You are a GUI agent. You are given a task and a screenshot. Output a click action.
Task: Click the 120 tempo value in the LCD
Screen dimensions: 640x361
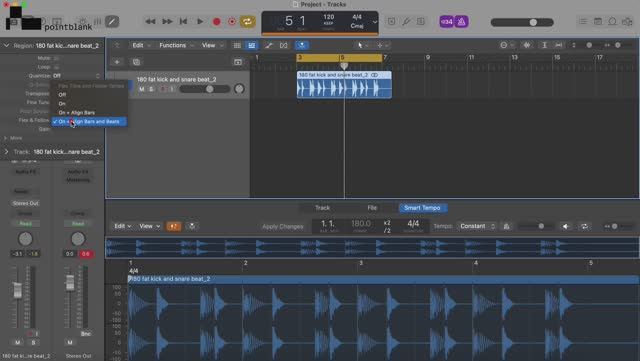click(329, 17)
